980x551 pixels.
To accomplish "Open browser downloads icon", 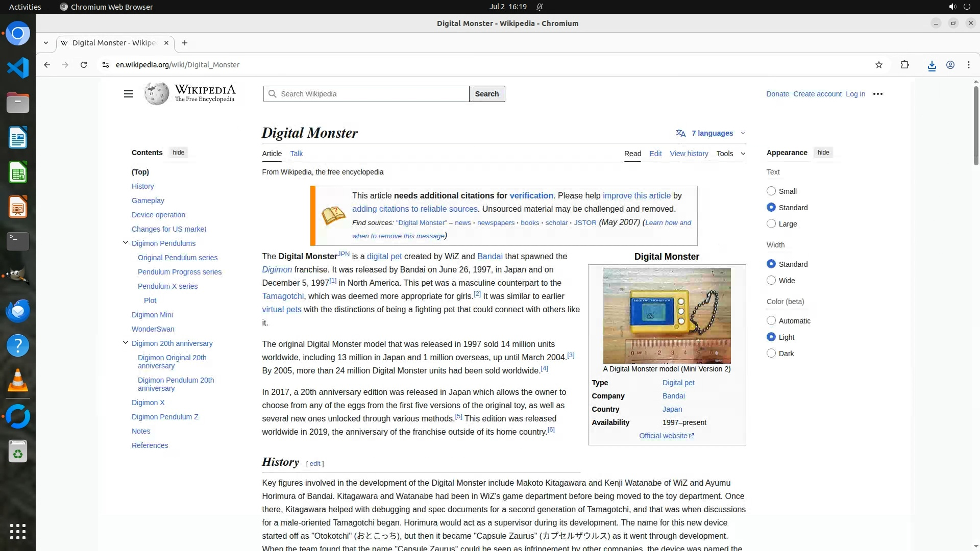I will tap(932, 65).
